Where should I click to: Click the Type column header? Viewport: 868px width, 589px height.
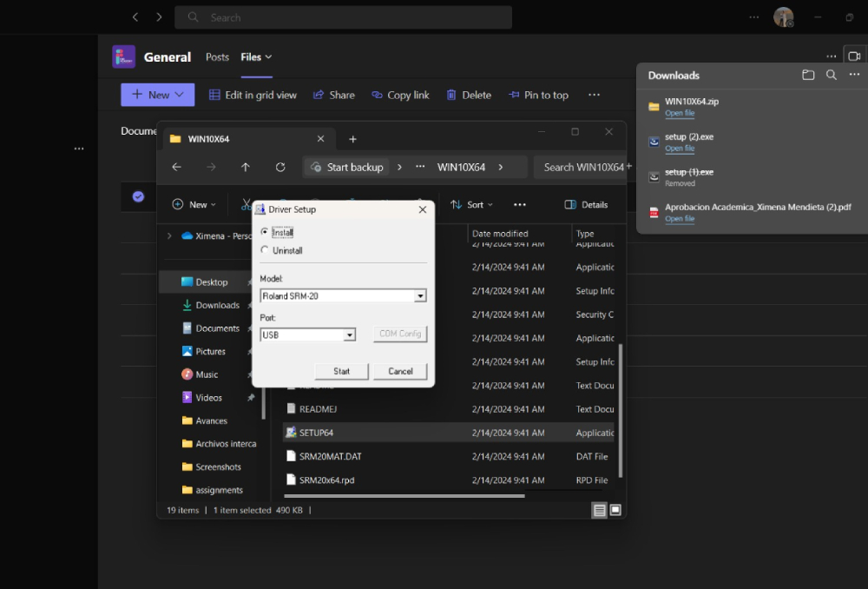click(584, 234)
